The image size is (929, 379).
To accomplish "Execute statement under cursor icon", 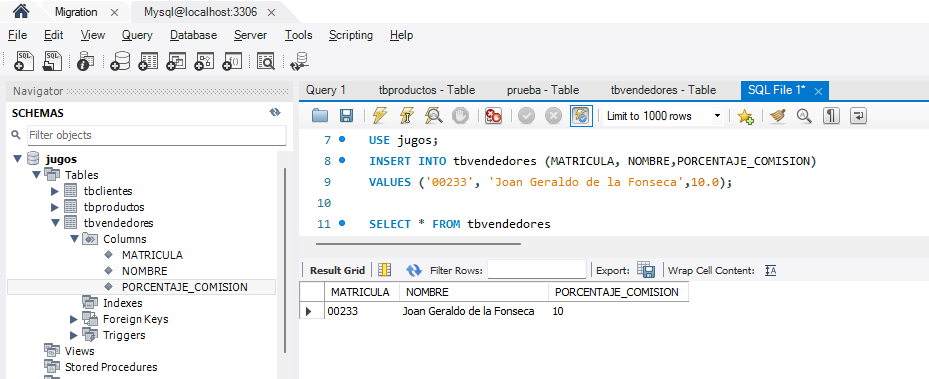I will pyautogui.click(x=407, y=115).
